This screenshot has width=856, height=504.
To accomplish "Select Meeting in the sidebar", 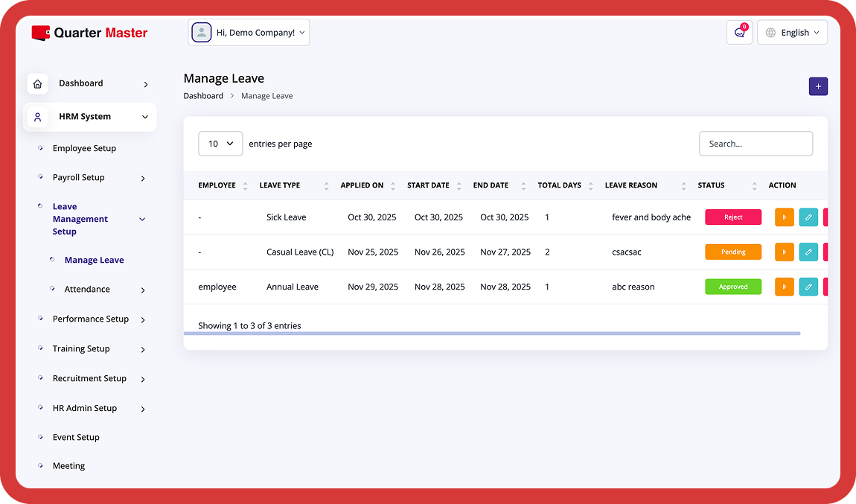I will click(68, 465).
